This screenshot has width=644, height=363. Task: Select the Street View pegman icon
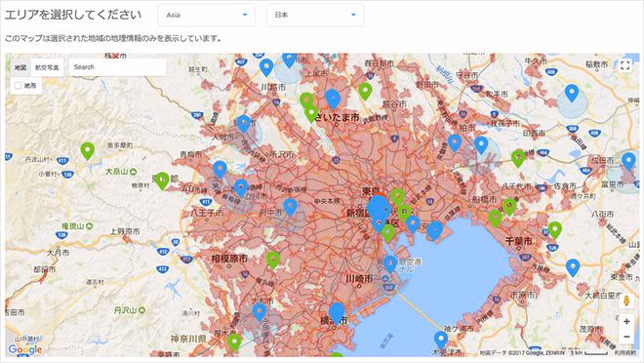pos(626,301)
